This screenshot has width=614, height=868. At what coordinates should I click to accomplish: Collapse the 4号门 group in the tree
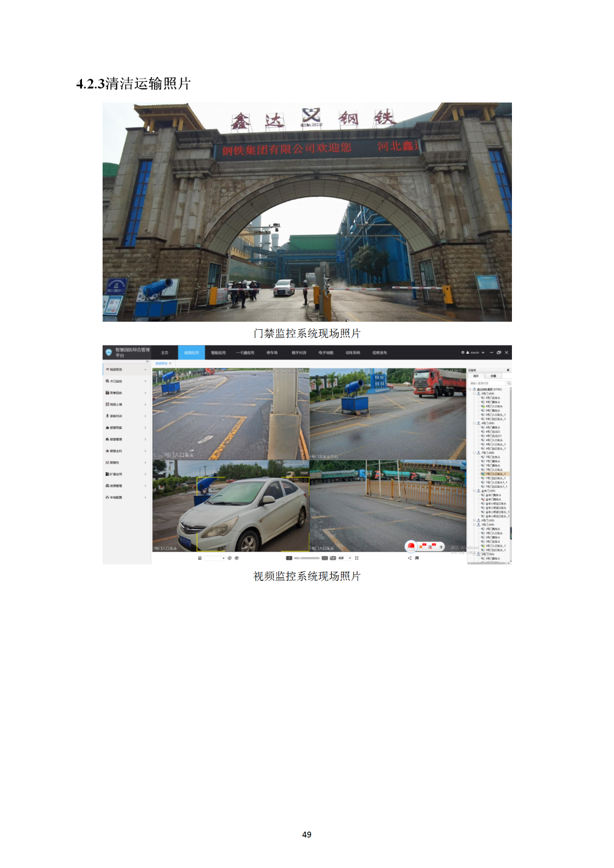[x=474, y=423]
